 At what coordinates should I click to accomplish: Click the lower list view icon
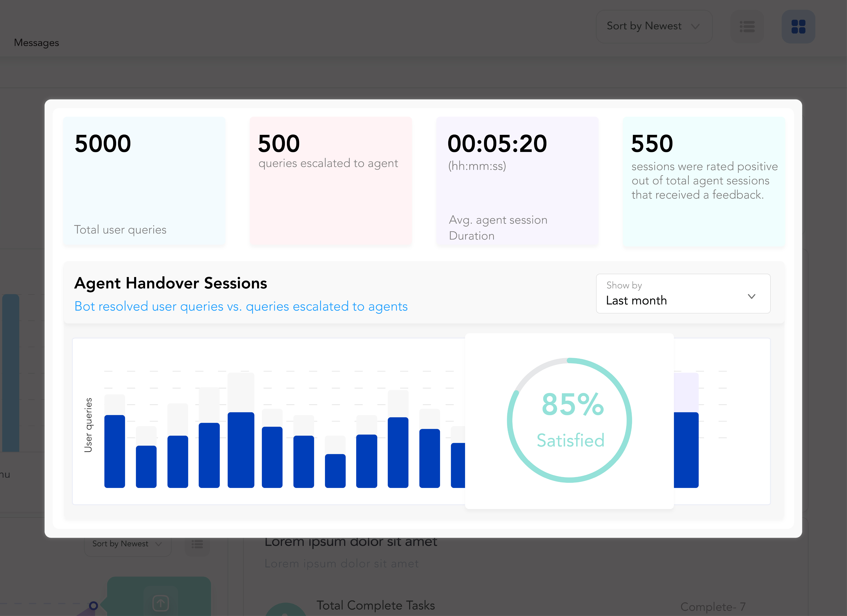(x=197, y=544)
